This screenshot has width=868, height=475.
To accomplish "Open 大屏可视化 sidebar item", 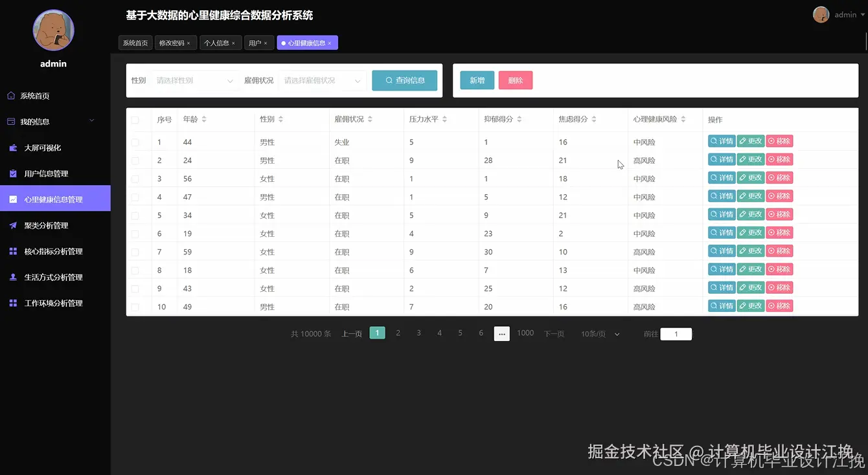I will point(55,148).
